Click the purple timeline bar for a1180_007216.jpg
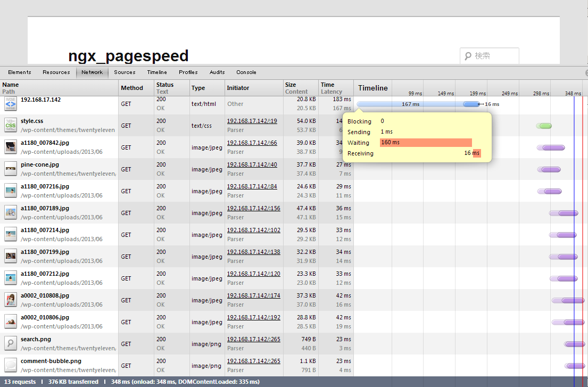Viewport: 588px width, 387px height. click(549, 191)
